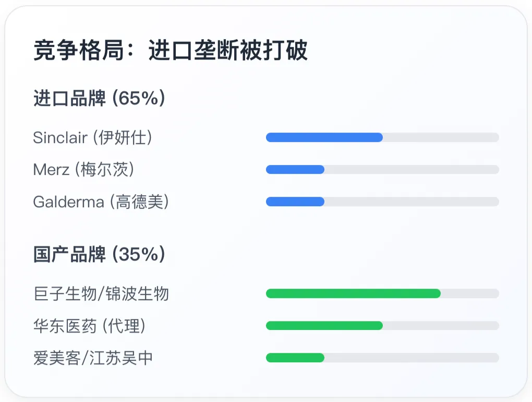The width and height of the screenshot is (532, 402).
Task: Click the gray unfilled part of 爱美客 bar
Action: click(412, 358)
